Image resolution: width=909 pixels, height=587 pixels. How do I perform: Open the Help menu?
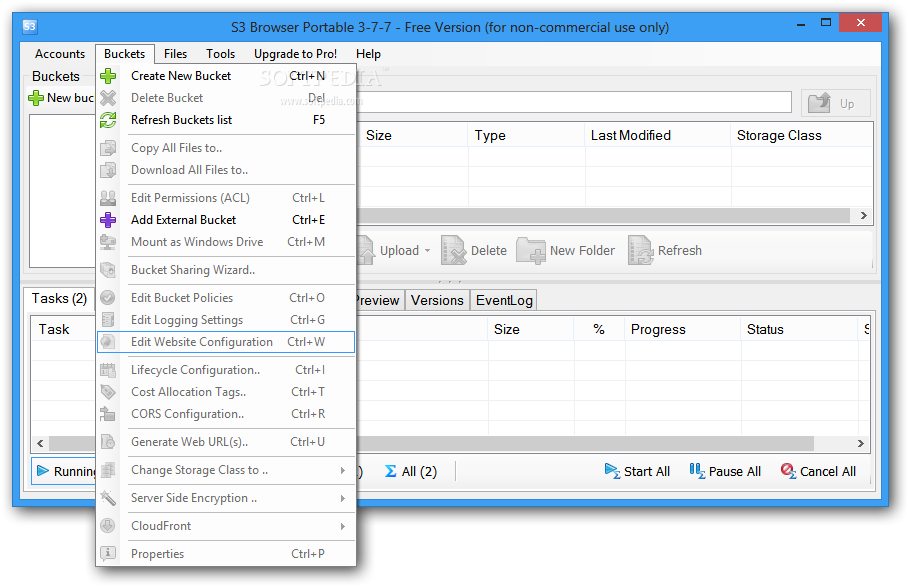368,54
